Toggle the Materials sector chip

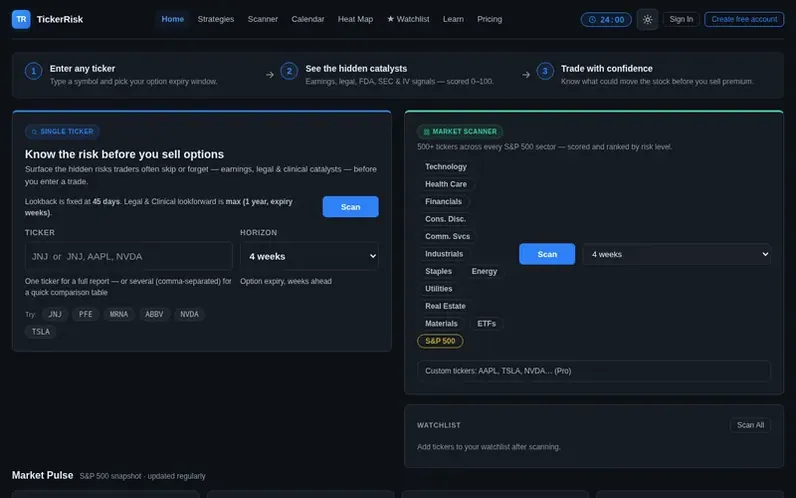click(x=441, y=323)
